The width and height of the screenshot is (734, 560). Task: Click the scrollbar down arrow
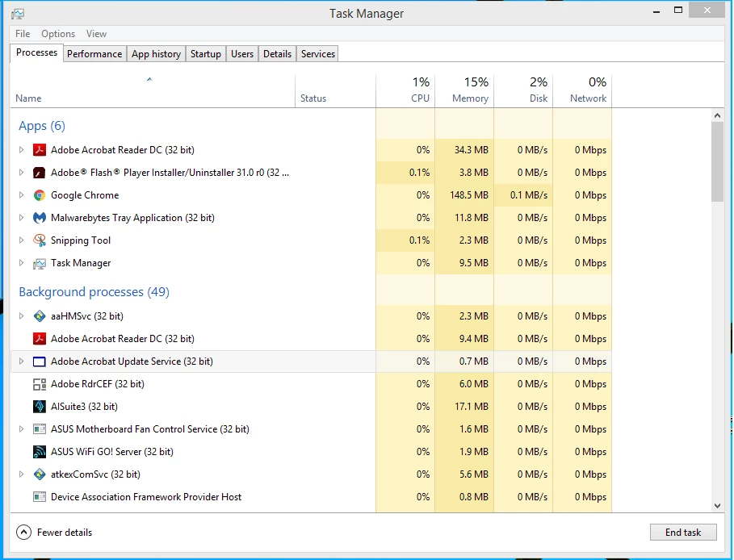click(717, 505)
